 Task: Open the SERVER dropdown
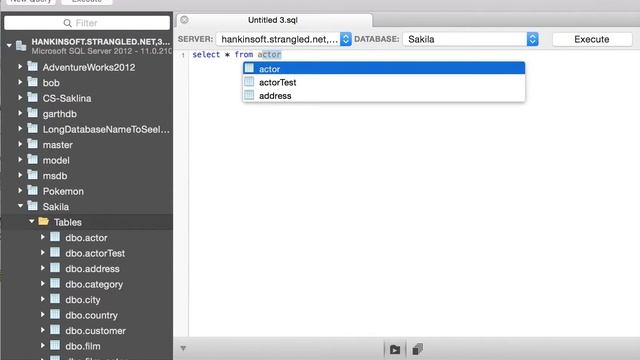coord(284,39)
